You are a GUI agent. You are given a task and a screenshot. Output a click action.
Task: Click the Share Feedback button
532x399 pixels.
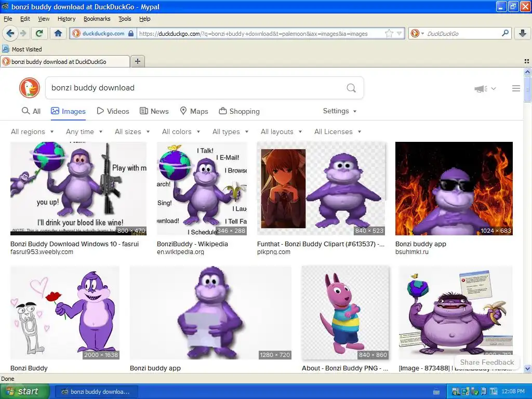coord(487,362)
